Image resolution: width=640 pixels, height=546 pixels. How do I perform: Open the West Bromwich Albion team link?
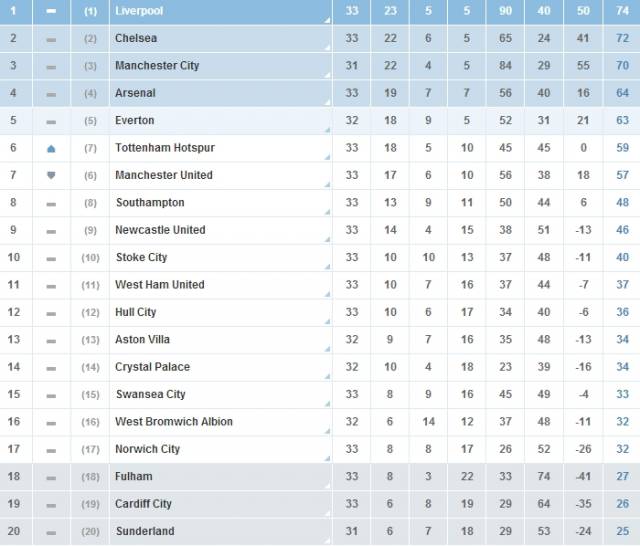tap(174, 422)
